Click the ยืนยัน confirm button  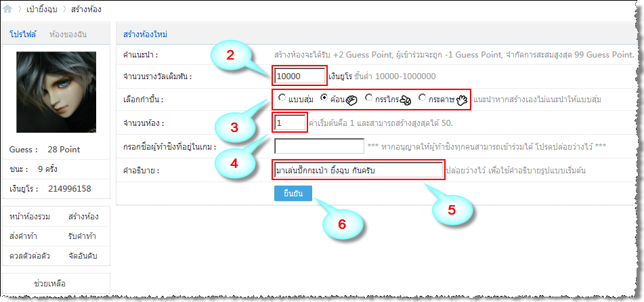293,194
